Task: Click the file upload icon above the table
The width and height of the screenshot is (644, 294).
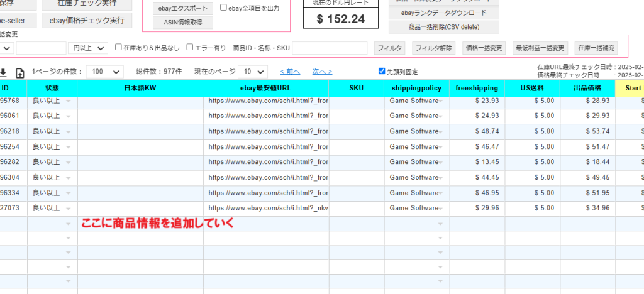Action: tap(19, 73)
